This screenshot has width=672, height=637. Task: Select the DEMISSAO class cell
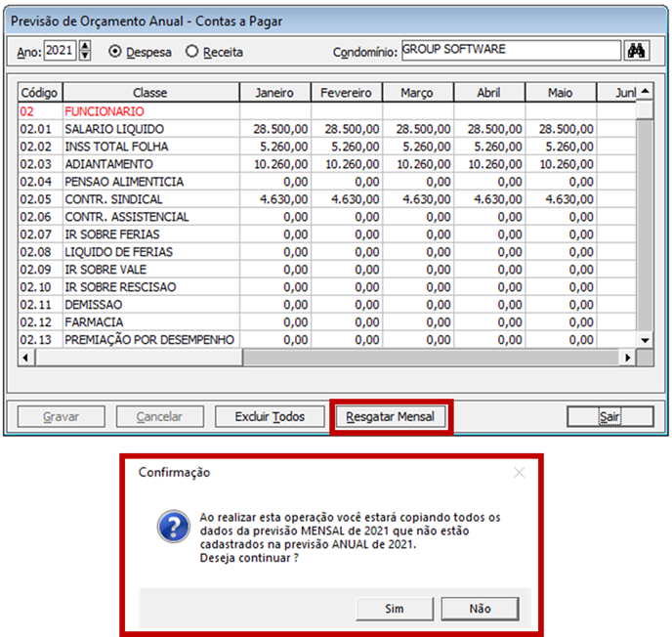point(150,305)
